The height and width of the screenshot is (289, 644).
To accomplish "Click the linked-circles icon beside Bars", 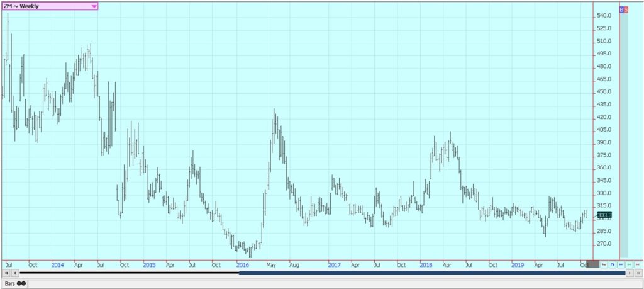I will [22, 284].
